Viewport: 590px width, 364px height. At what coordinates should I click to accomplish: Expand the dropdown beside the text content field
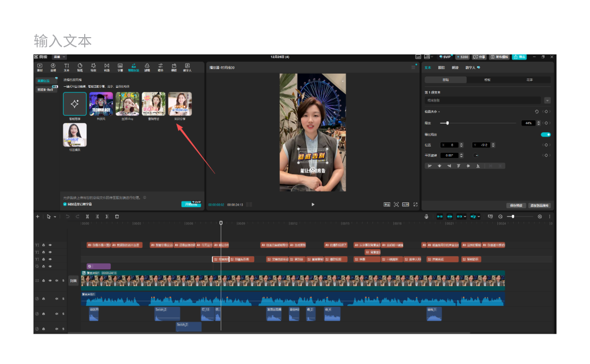point(547,100)
